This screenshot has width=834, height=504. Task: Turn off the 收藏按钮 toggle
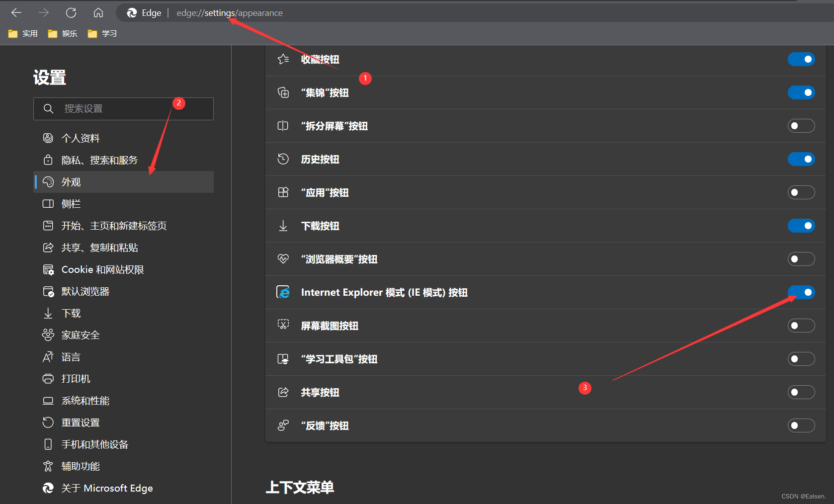tap(801, 59)
